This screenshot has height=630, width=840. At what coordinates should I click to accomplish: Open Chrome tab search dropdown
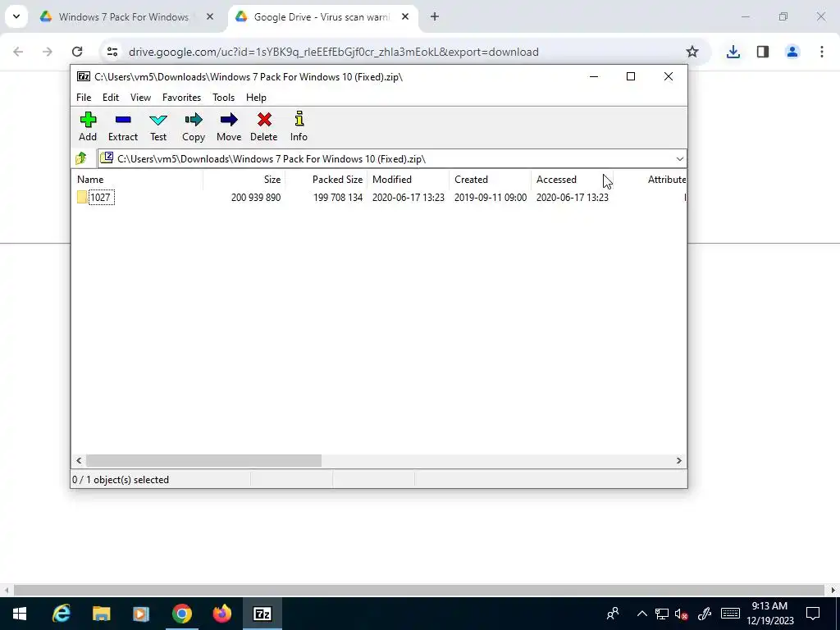coord(16,16)
